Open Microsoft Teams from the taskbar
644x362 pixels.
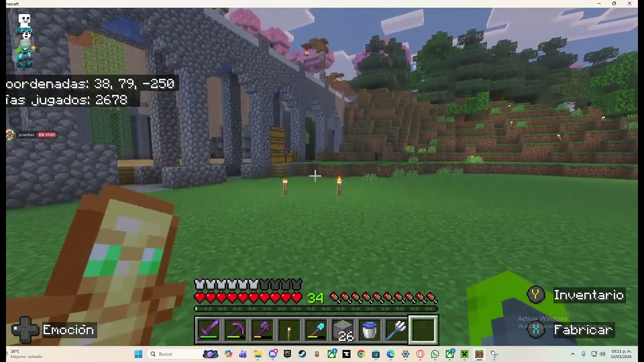[244, 354]
